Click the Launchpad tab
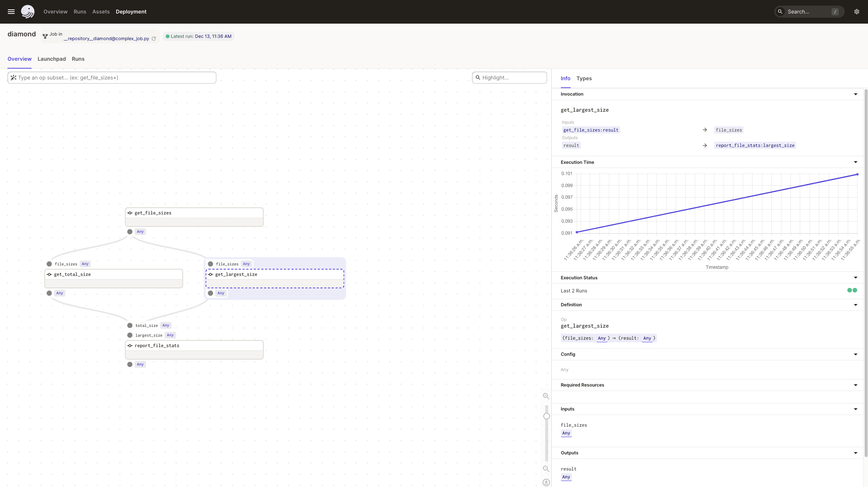868x487 pixels. click(51, 59)
